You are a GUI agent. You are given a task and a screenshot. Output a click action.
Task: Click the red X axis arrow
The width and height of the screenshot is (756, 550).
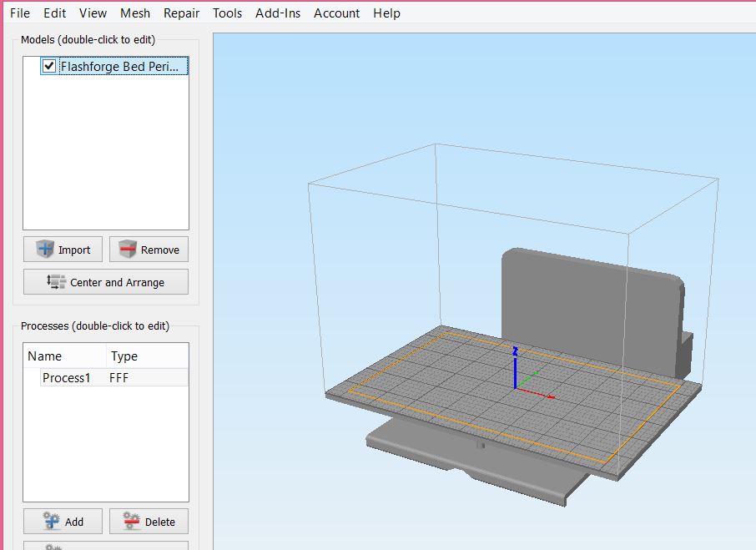[x=535, y=393]
